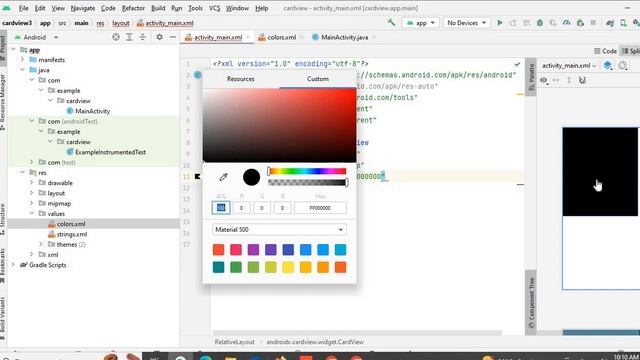This screenshot has width=640, height=360.
Task: Click the alpha percent input field
Action: 221,208
